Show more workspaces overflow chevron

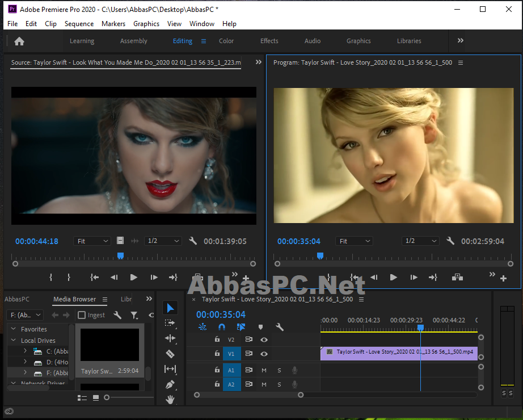click(460, 40)
